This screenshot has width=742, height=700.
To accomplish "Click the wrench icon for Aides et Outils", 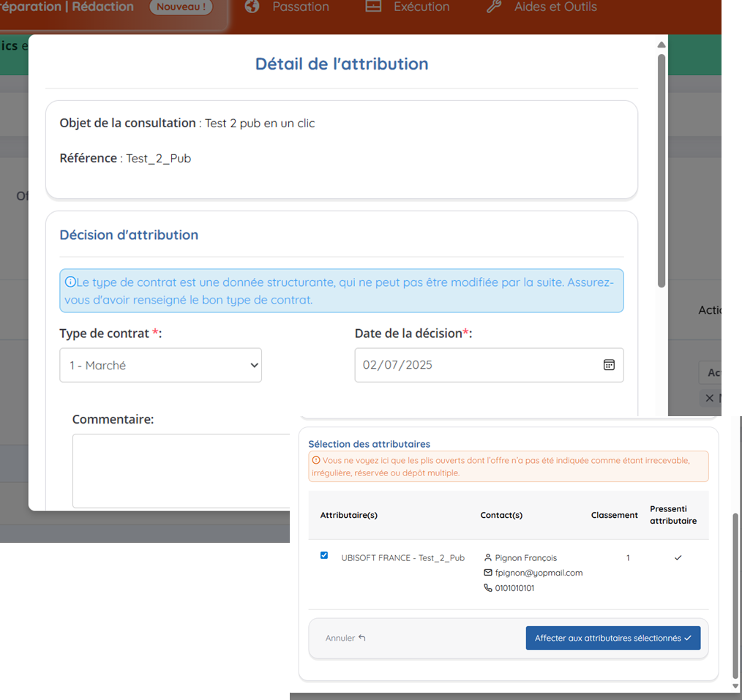I will [494, 7].
